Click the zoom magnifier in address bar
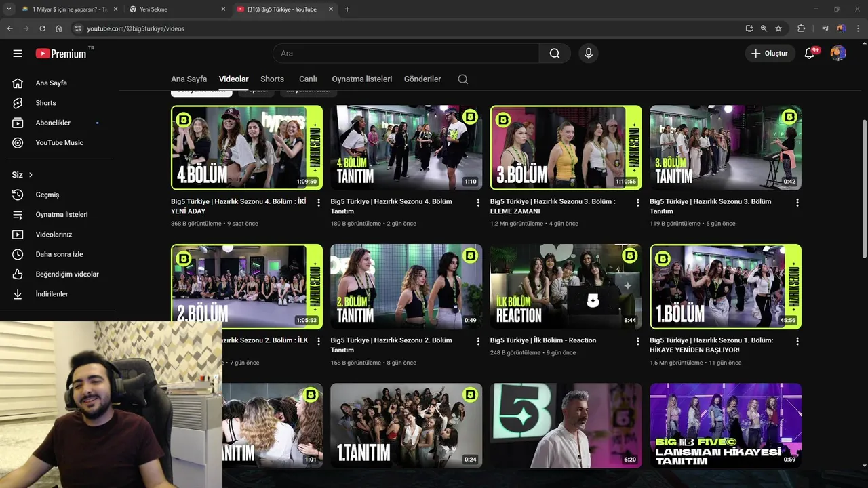The height and width of the screenshot is (488, 868). [764, 28]
